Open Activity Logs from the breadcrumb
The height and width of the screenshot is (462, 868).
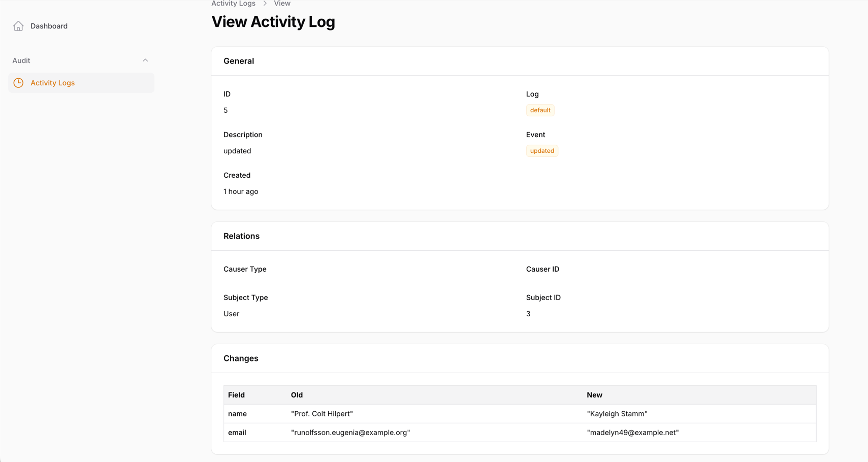tap(233, 4)
